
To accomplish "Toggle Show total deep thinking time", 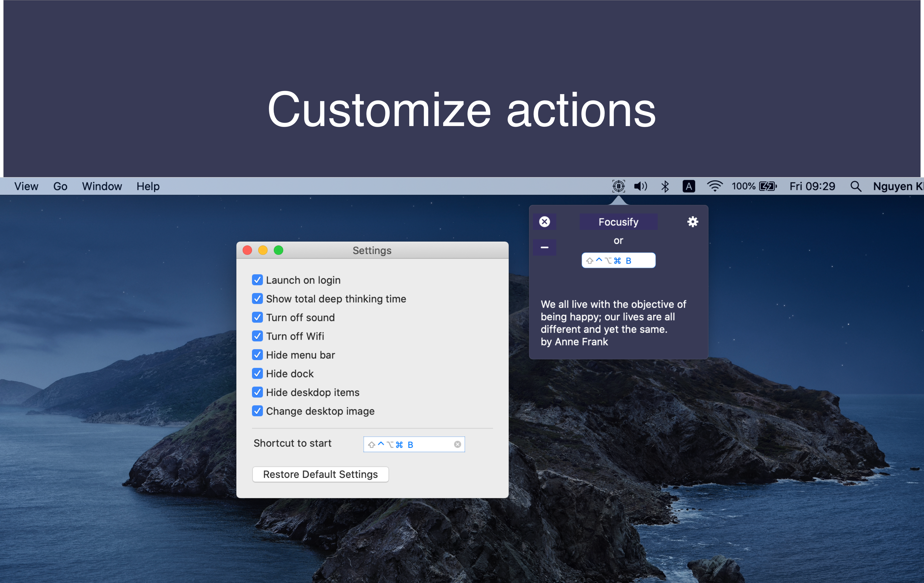I will [257, 299].
